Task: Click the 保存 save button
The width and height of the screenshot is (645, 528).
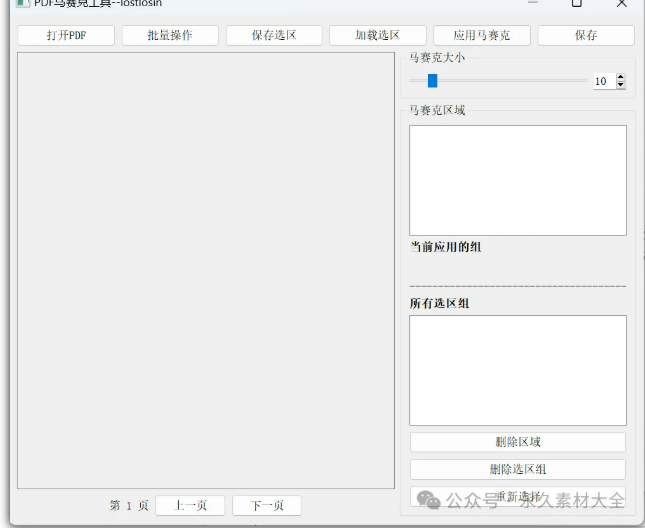Action: pos(585,35)
